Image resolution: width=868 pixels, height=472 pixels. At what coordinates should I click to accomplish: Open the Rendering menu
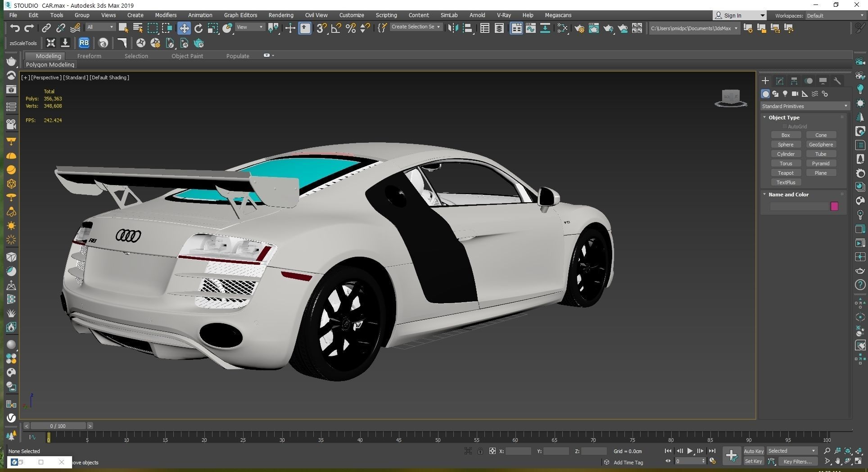[x=281, y=15]
